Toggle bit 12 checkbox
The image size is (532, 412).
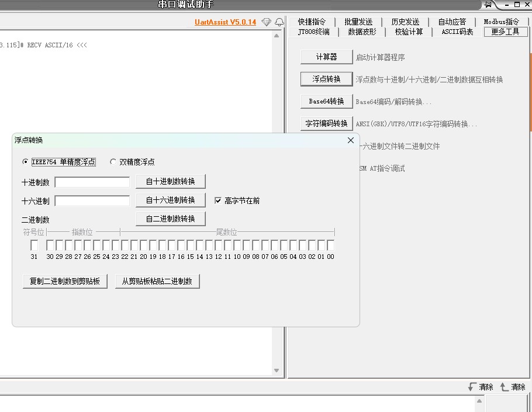[x=219, y=245]
